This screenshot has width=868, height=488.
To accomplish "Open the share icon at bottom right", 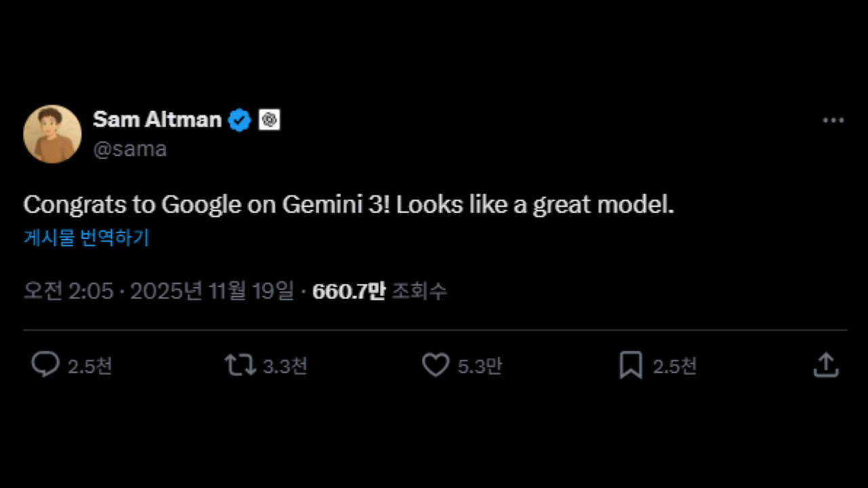I will (x=825, y=365).
